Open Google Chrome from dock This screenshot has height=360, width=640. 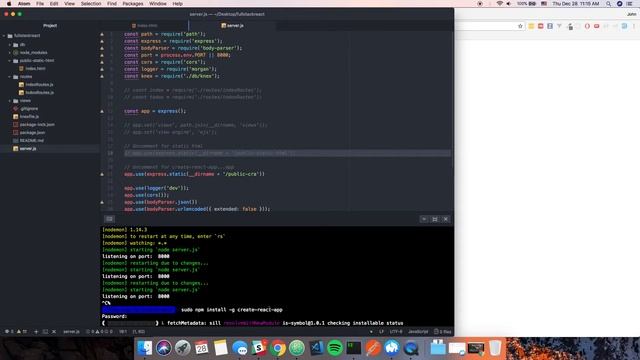click(x=278, y=348)
